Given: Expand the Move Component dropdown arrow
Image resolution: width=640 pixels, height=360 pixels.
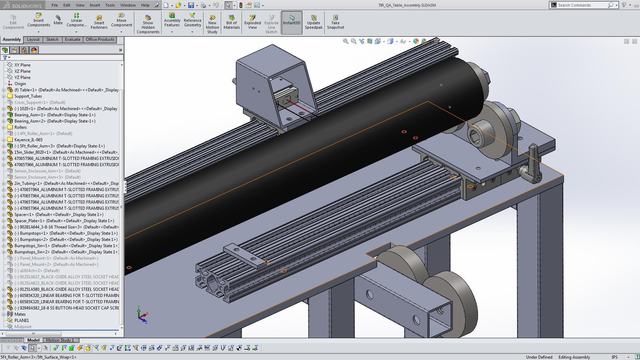Looking at the screenshot, I should [x=121, y=31].
